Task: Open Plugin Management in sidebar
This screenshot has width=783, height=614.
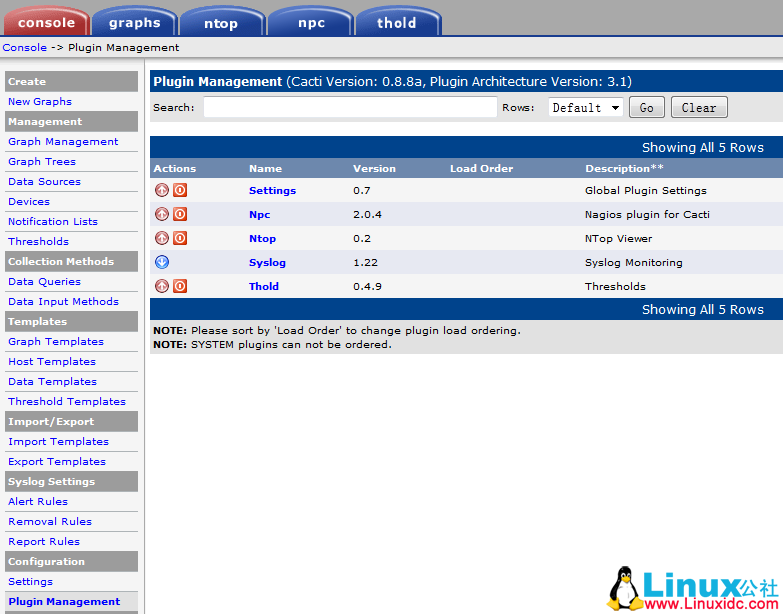Action: coord(64,601)
